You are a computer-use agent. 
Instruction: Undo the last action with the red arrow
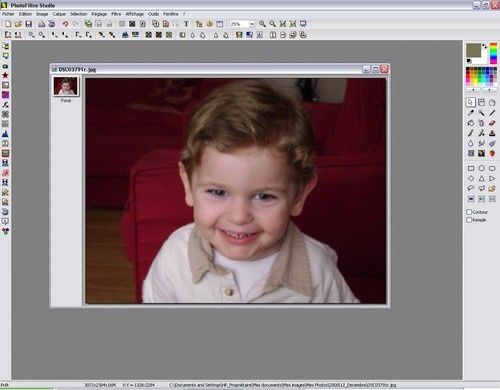coord(65,24)
